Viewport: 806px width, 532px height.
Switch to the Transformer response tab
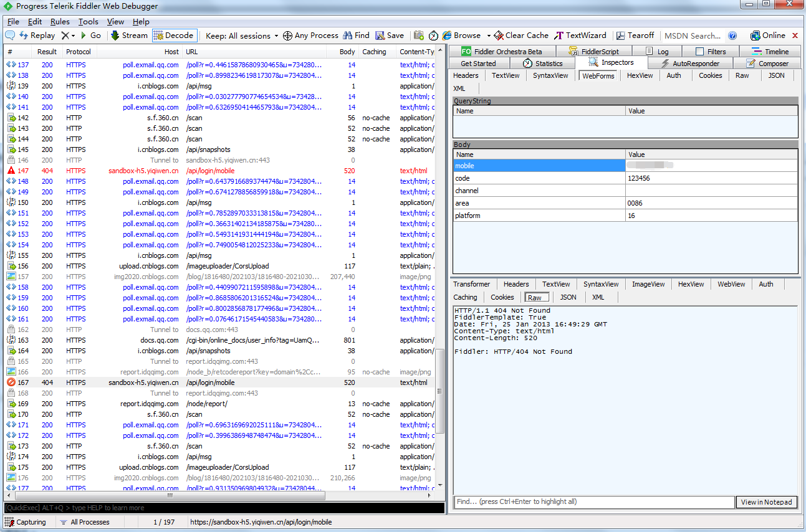click(x=472, y=284)
